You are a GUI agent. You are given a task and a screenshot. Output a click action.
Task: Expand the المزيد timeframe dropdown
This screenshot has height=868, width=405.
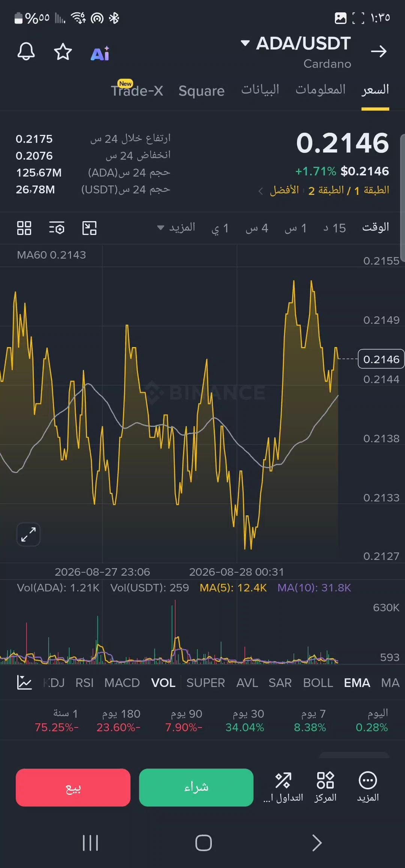click(x=176, y=227)
